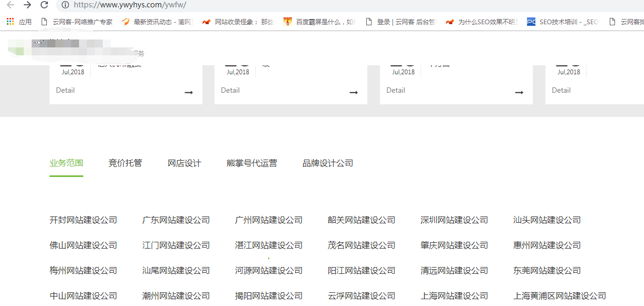Switch to 熊掌号代运营 tab
This screenshot has height=306, width=644.
(x=251, y=163)
